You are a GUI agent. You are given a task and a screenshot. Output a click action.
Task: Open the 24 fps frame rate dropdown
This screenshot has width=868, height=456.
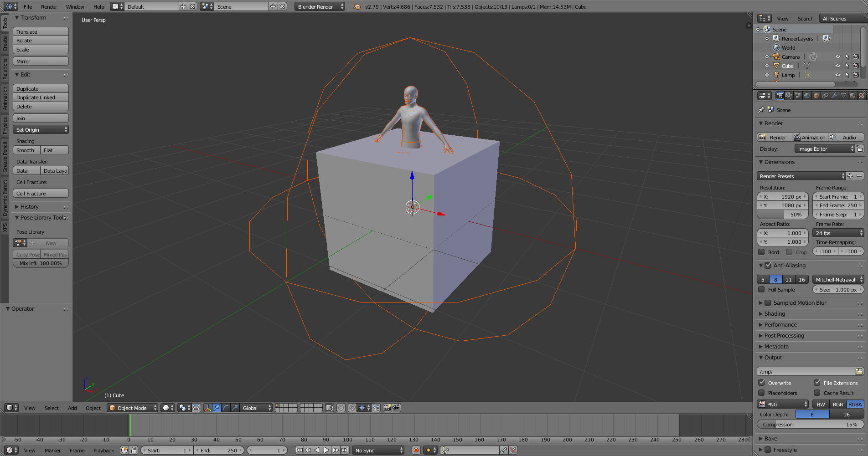[x=838, y=233]
